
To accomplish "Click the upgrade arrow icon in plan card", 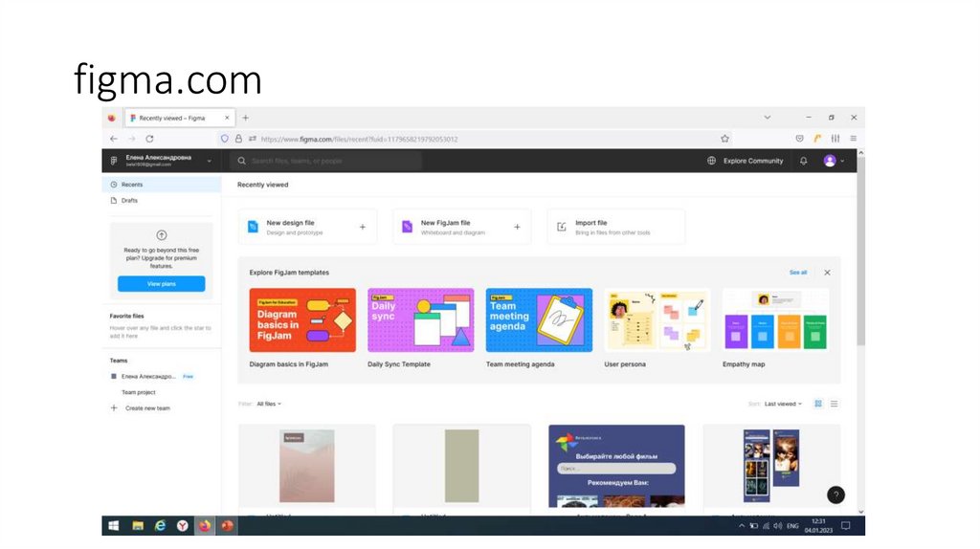I will [161, 235].
